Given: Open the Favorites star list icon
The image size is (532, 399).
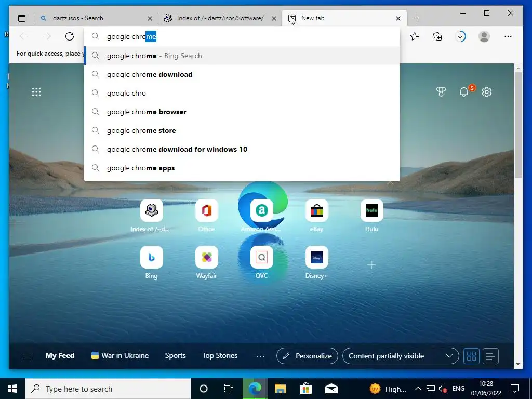Looking at the screenshot, I should pyautogui.click(x=415, y=36).
